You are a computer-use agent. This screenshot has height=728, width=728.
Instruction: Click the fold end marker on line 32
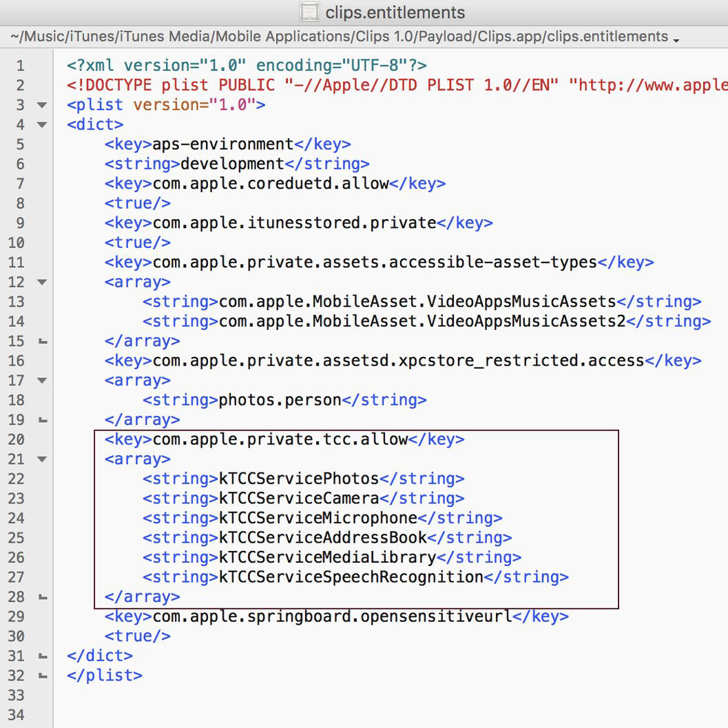point(43,676)
